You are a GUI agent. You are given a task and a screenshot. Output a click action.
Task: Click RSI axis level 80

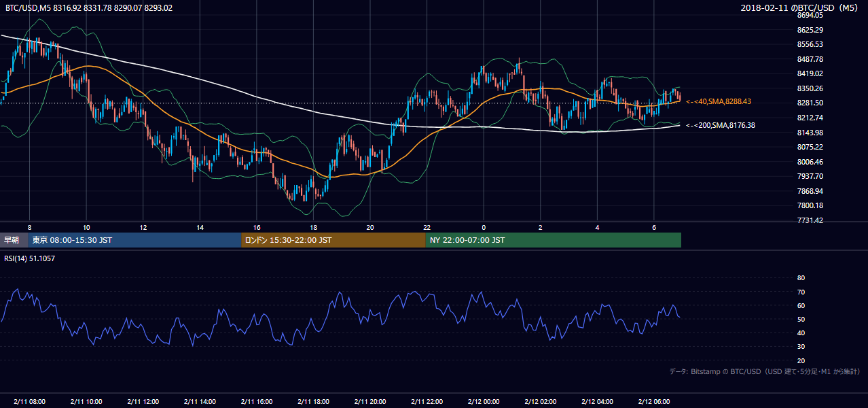801,278
